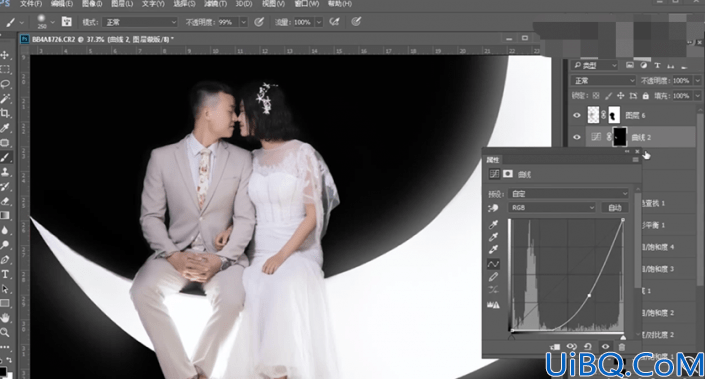Switch to Masks view in Properties panel
705x379 pixels.
coord(508,174)
